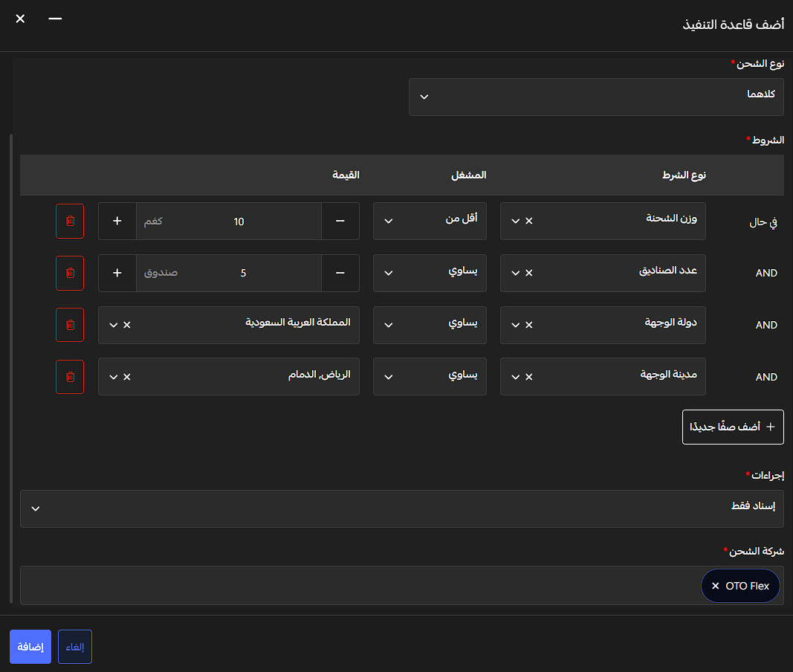
Task: Increase the صندوق box count value
Action: (x=117, y=274)
